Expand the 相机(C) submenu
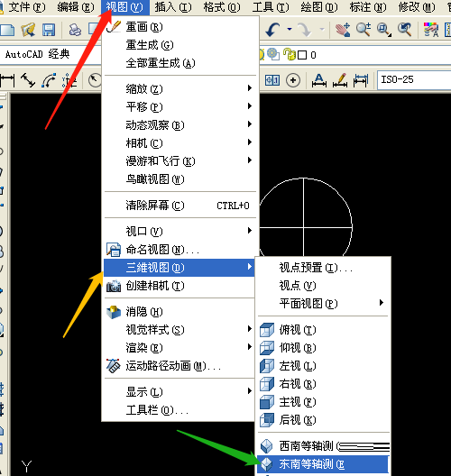This screenshot has width=451, height=476. (180, 143)
